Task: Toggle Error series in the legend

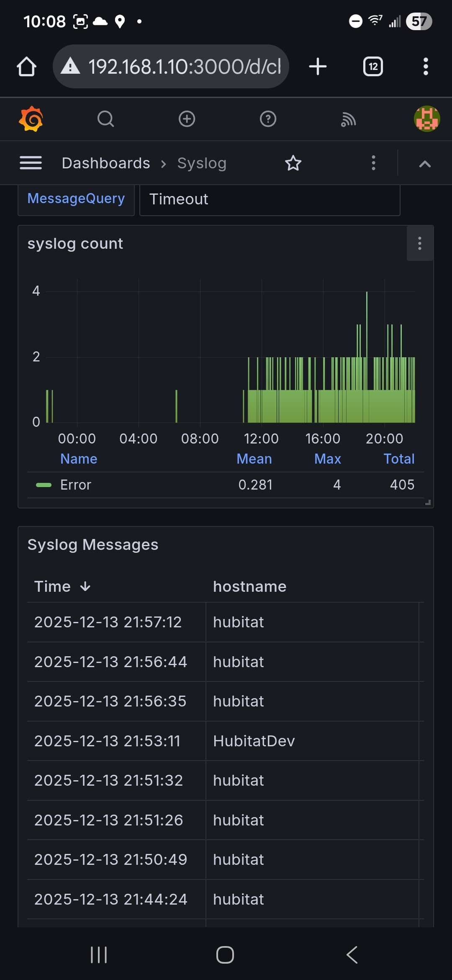Action: tap(76, 485)
